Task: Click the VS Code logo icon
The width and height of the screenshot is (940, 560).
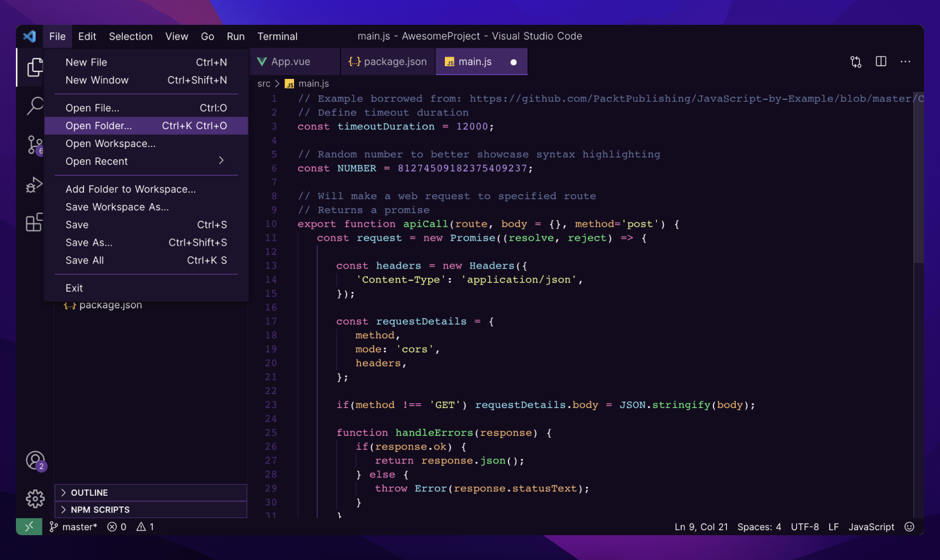Action: [x=29, y=36]
